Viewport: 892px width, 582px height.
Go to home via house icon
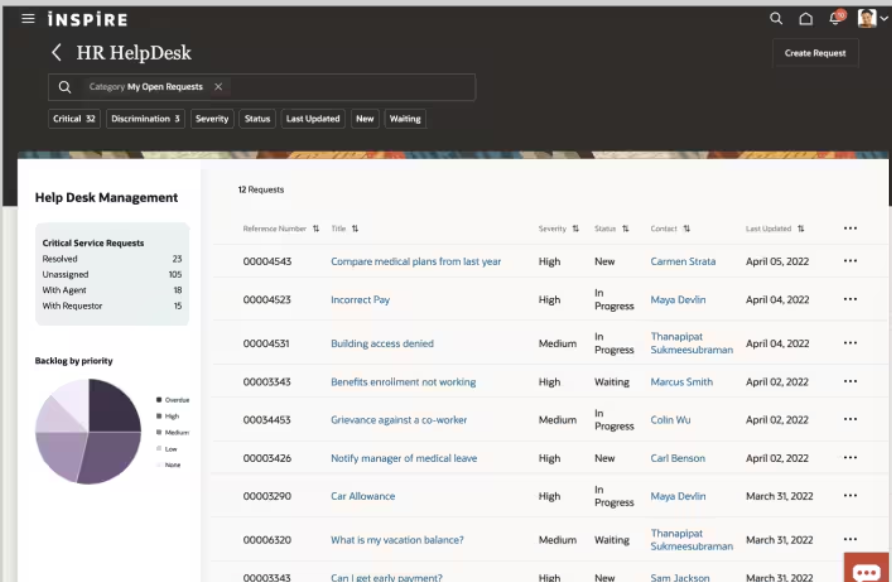tap(806, 19)
